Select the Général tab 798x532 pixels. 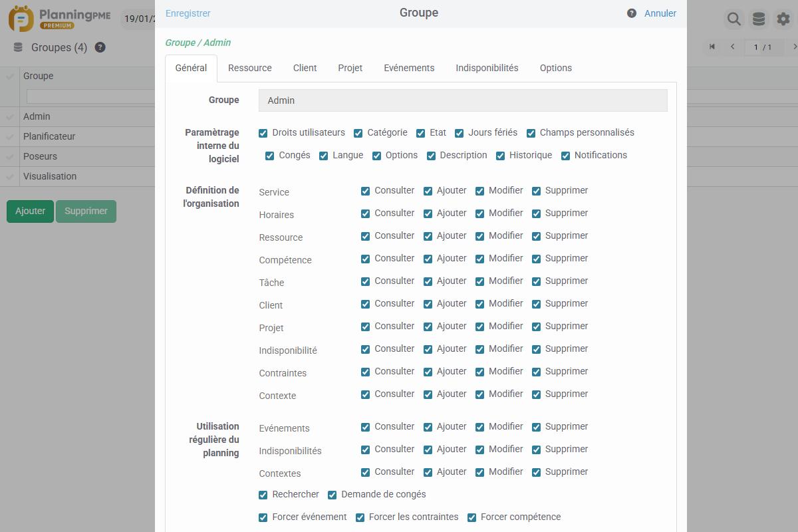[x=191, y=68]
